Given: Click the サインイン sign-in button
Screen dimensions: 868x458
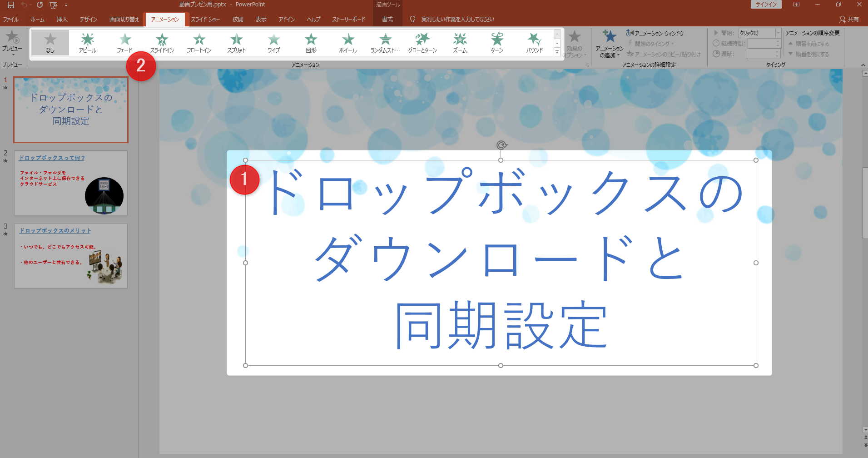Looking at the screenshot, I should click(766, 4).
